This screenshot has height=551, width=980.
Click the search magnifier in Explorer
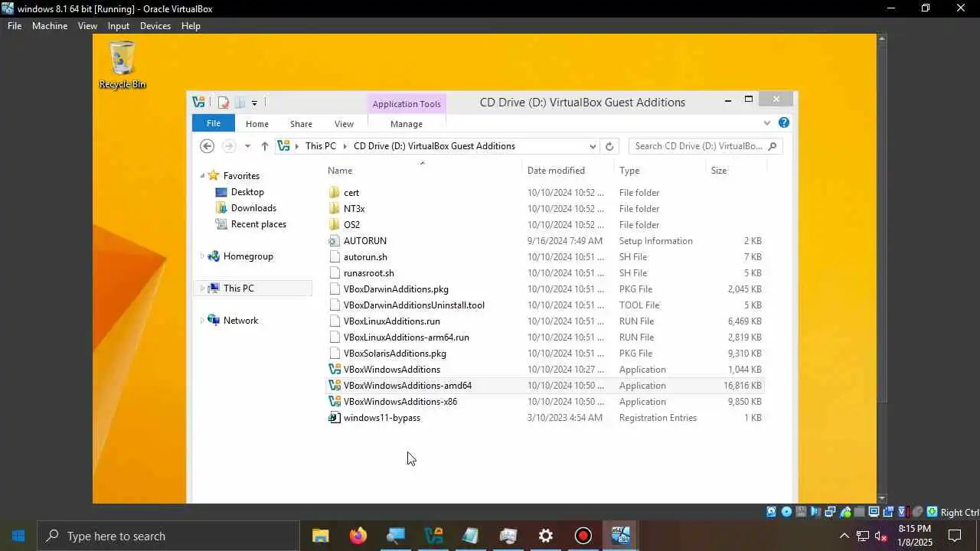click(x=772, y=146)
